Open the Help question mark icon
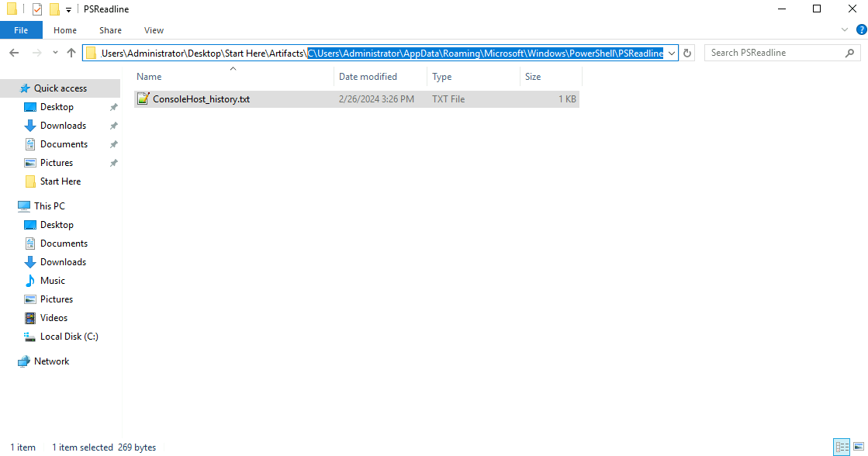 click(x=861, y=30)
